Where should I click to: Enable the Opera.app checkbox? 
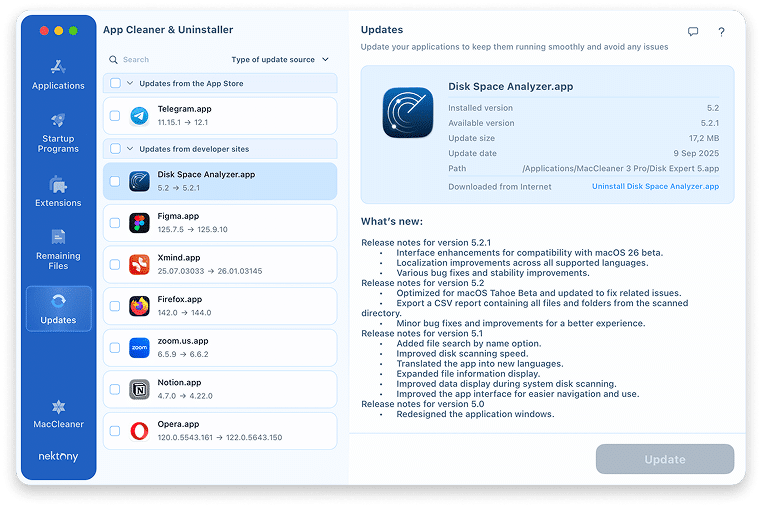115,431
